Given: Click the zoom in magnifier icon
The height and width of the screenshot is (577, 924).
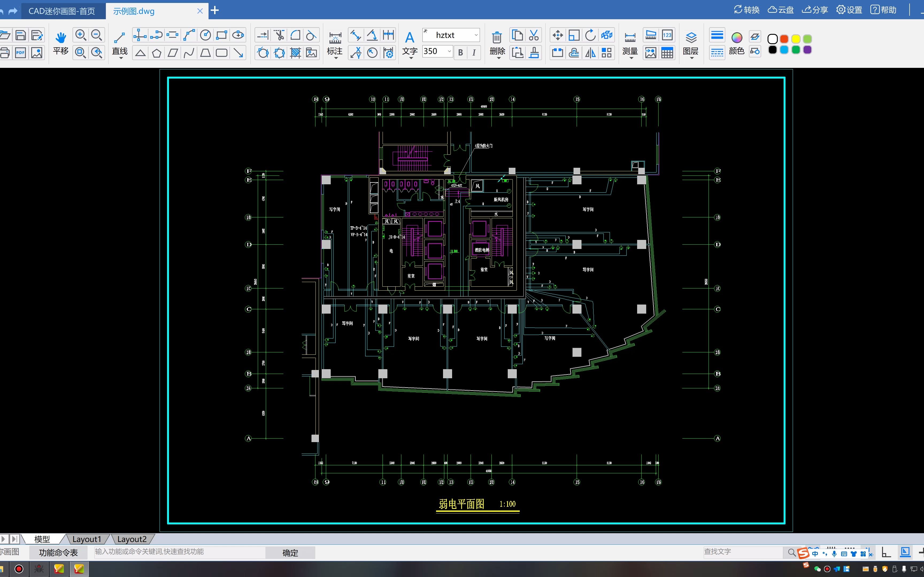Looking at the screenshot, I should coord(80,35).
